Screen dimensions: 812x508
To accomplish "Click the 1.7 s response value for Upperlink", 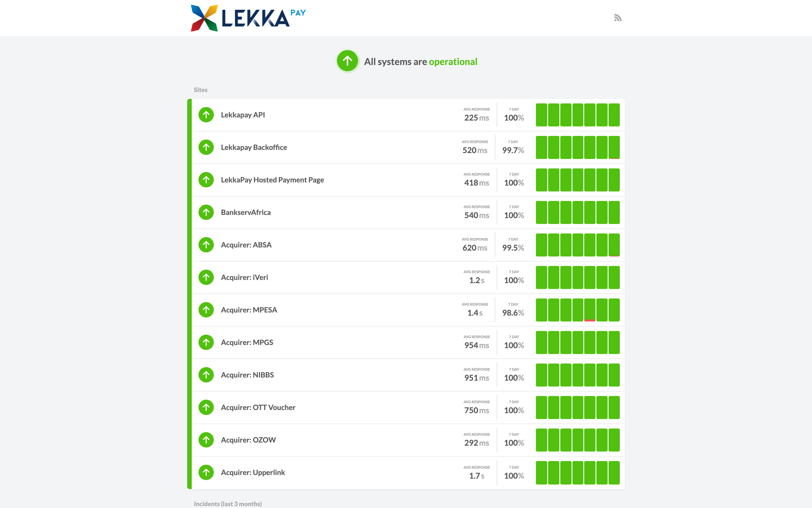I will (x=476, y=476).
